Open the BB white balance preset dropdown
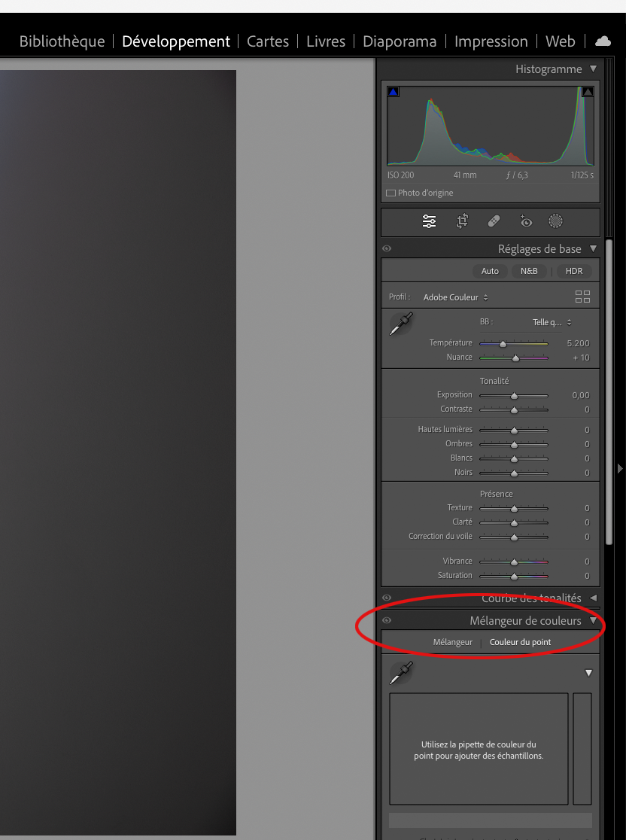Image resolution: width=626 pixels, height=840 pixels. pyautogui.click(x=552, y=322)
